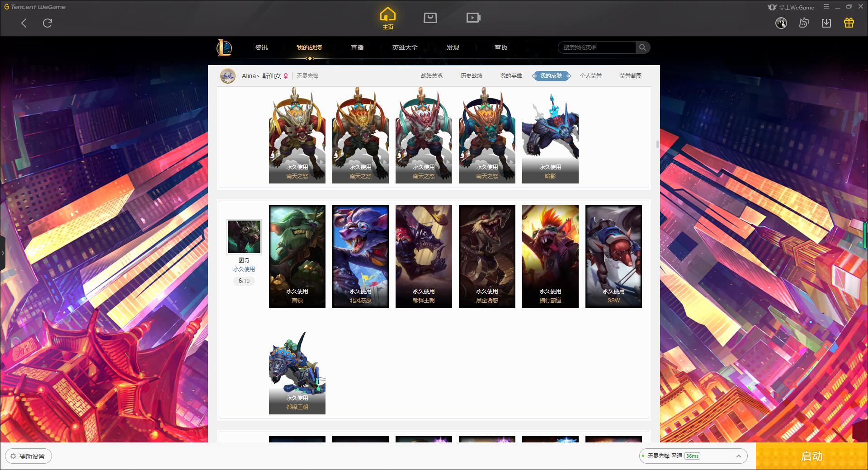The image size is (868, 470).
Task: Open 辅助设置 settings button
Action: pyautogui.click(x=28, y=456)
